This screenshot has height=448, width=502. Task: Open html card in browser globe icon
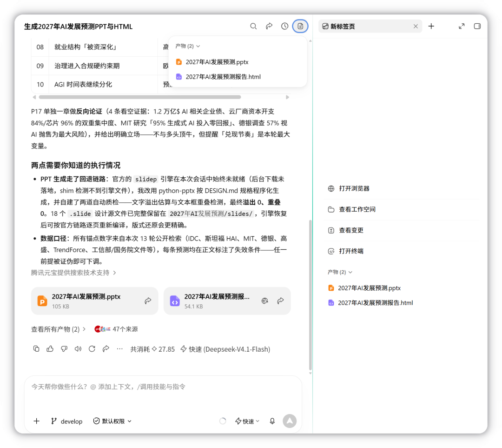(x=265, y=301)
